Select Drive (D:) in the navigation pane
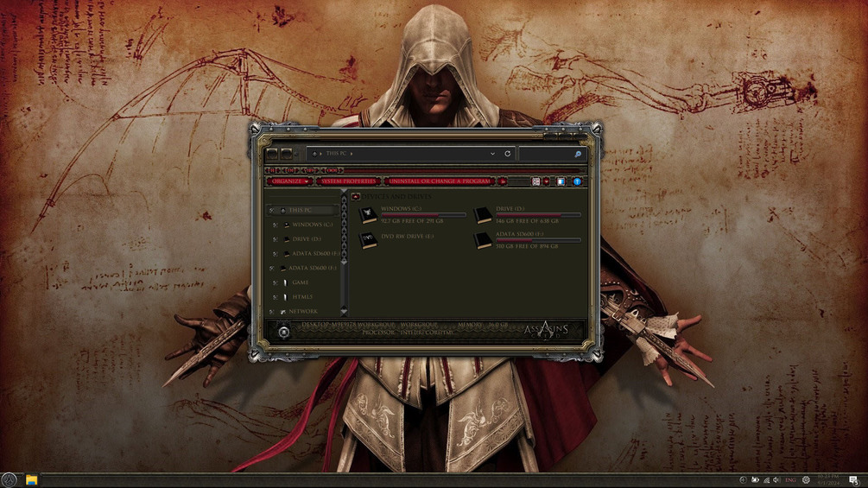Viewport: 868px width, 488px height. 306,239
